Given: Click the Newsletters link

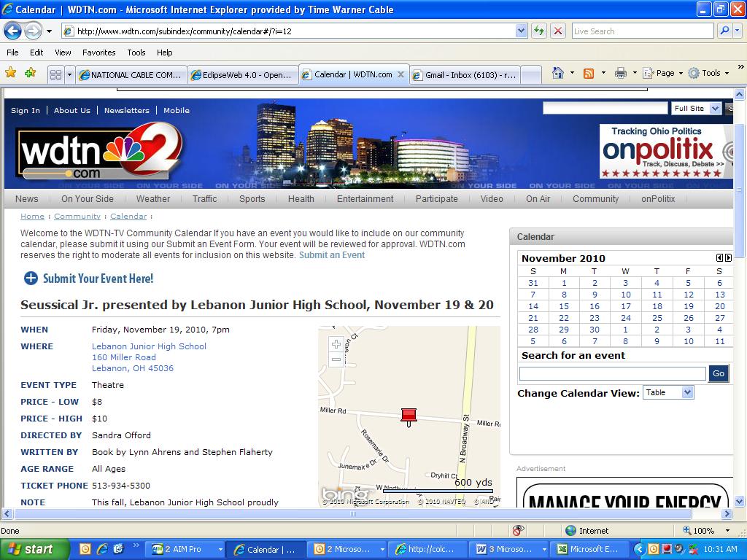Looking at the screenshot, I should coord(127,111).
